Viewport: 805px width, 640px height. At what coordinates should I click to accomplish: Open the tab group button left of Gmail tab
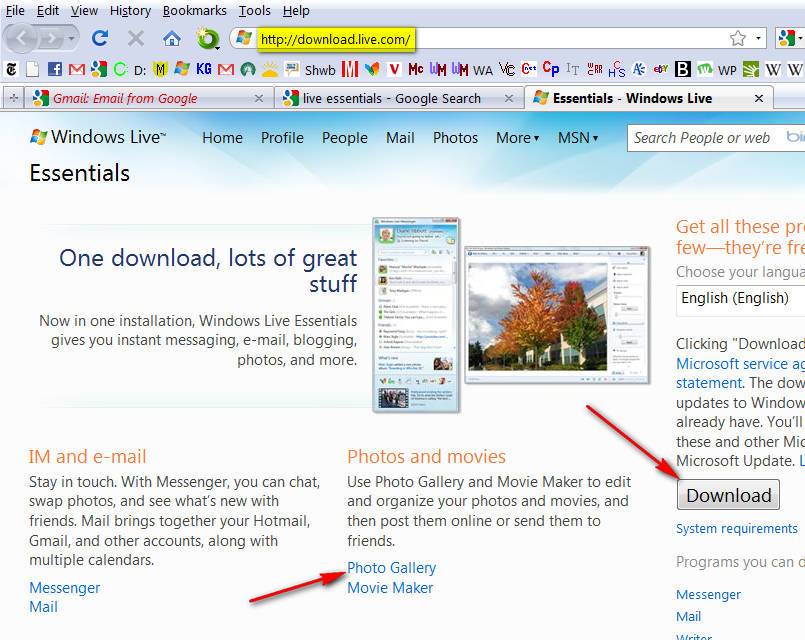(x=13, y=98)
